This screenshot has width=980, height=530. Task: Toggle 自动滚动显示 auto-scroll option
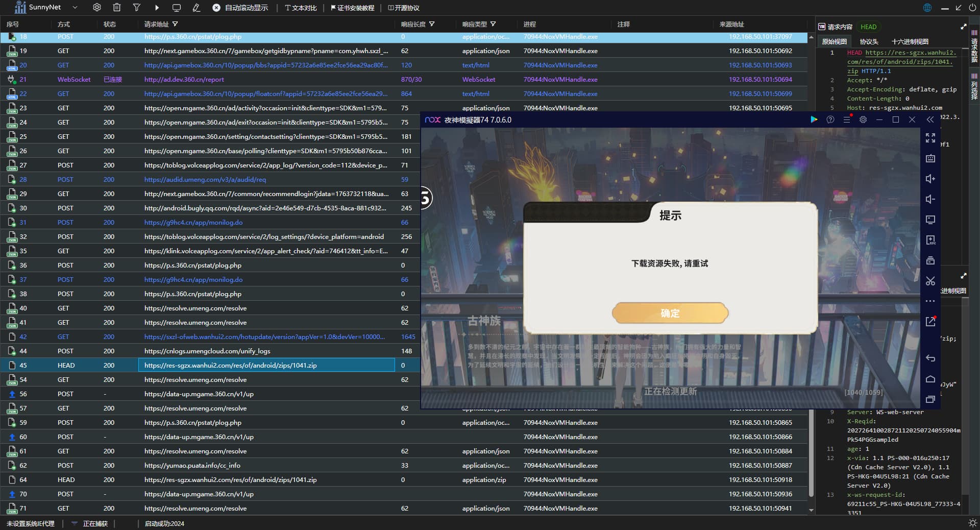coord(240,8)
